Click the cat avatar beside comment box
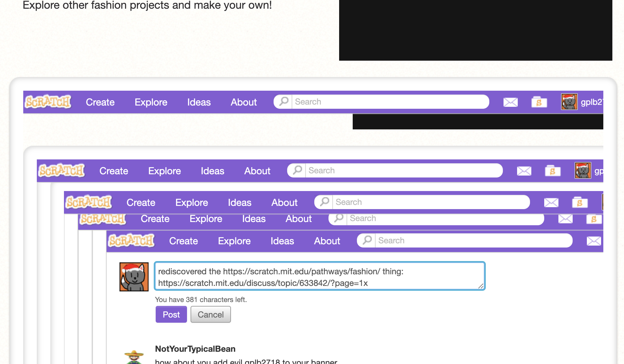624x364 pixels. coord(134,277)
